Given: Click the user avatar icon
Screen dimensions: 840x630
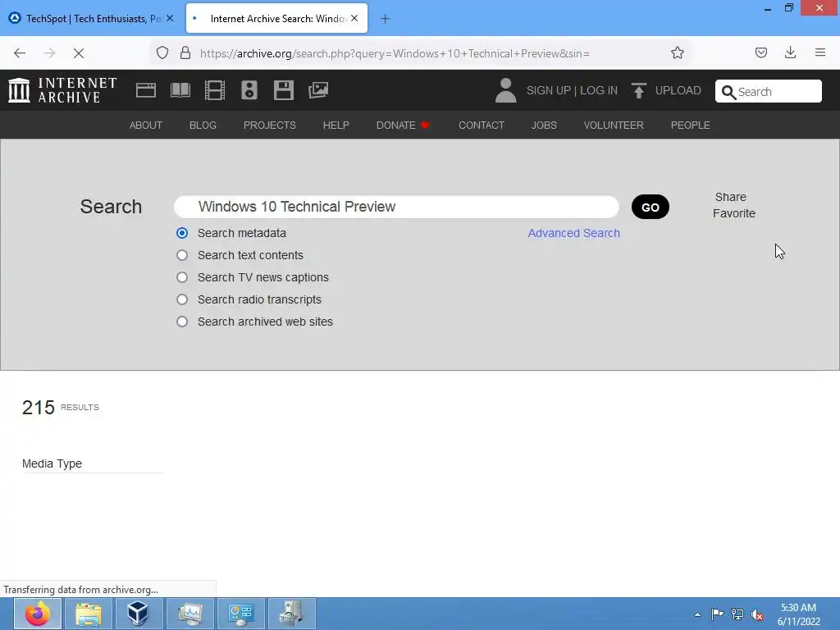Looking at the screenshot, I should [505, 90].
